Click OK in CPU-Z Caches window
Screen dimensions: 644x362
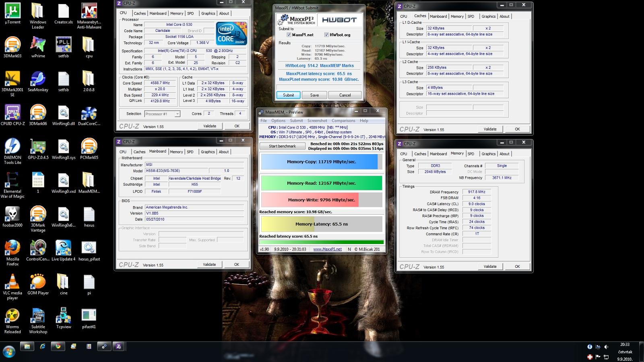(x=517, y=129)
